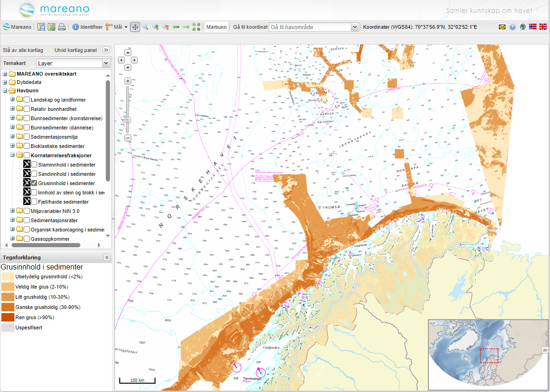
Task: Expand the Dybdedata folder
Action: pos(5,82)
